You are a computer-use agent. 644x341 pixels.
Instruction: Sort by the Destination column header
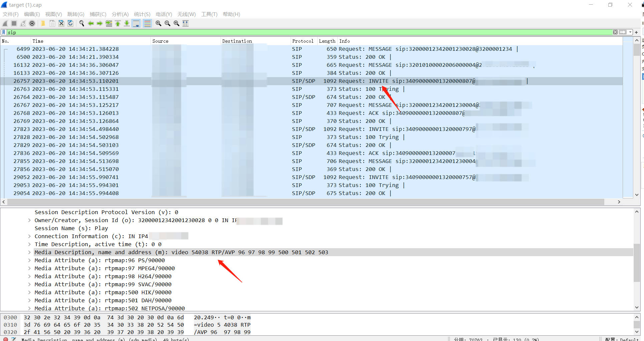256,41
